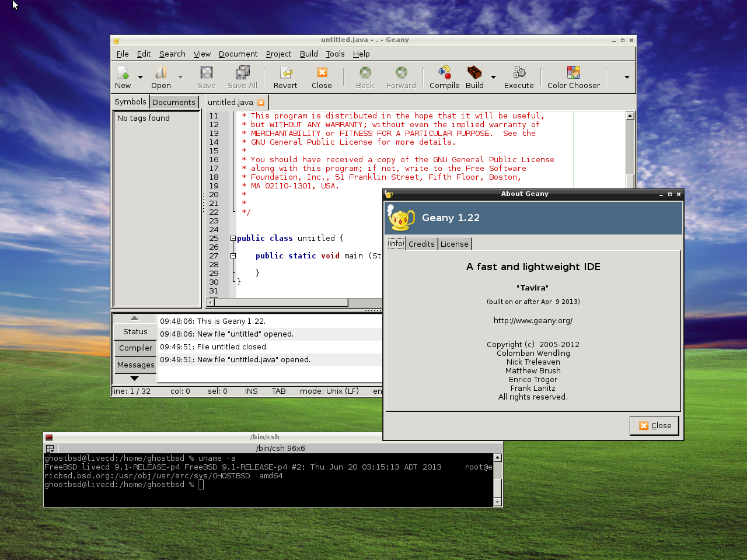747x560 pixels.
Task: Click the Open file toolbar icon
Action: [x=160, y=72]
